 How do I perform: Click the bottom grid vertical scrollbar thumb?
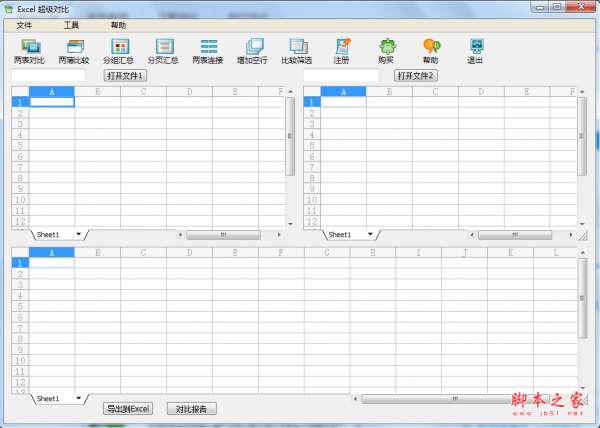pos(582,298)
